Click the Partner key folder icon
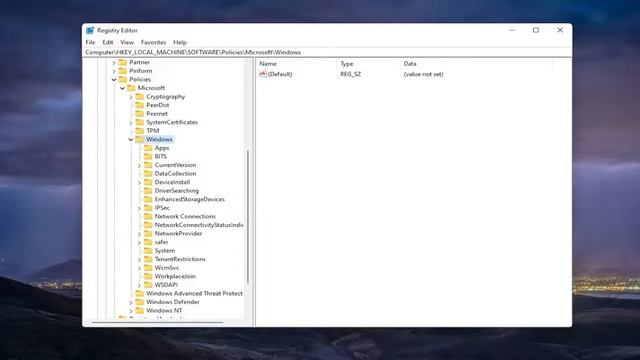 122,62
